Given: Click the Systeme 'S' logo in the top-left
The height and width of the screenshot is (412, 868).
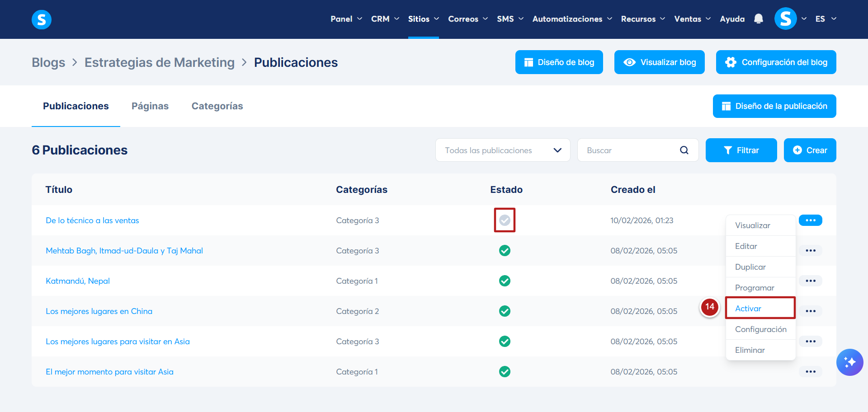Looking at the screenshot, I should [x=42, y=19].
